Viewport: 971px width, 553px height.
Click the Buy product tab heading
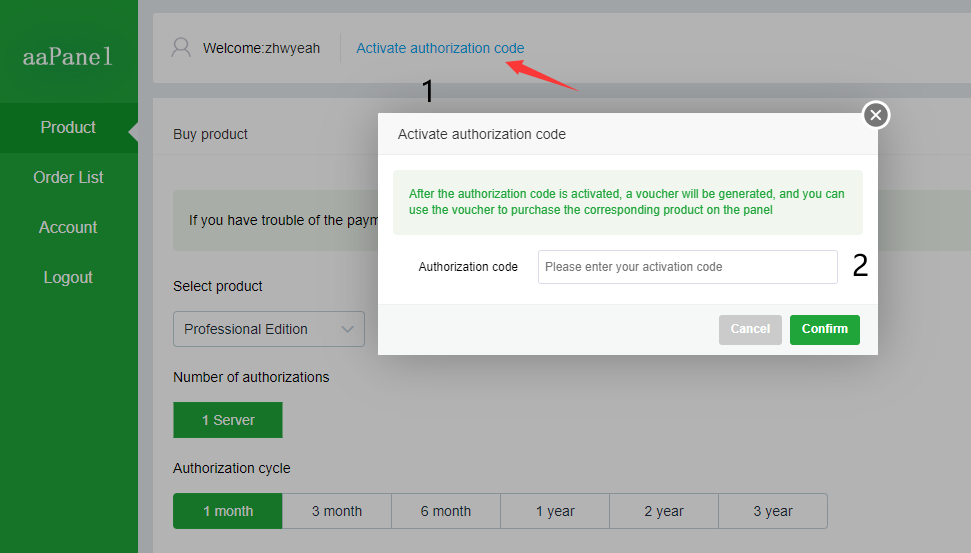coord(210,134)
